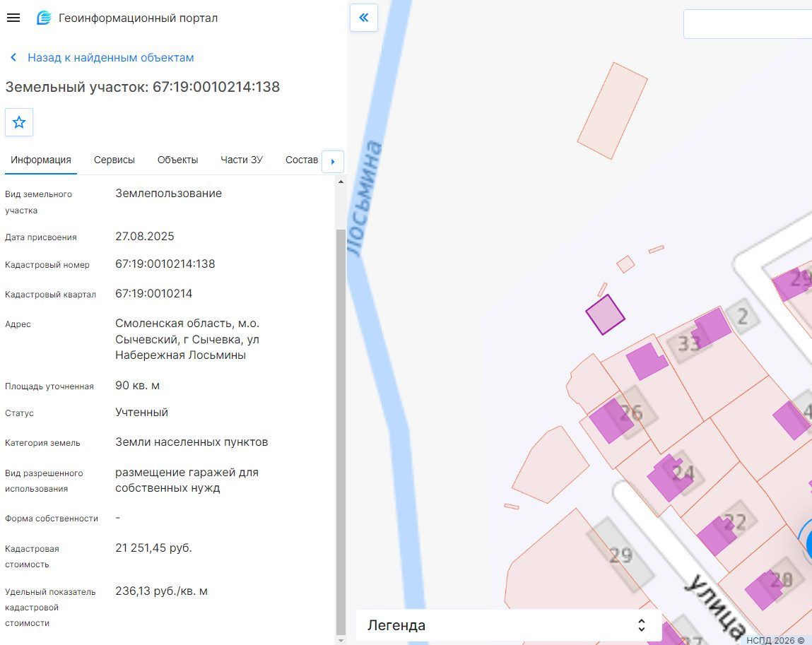Click the back arrow beside Назад к найденным объектам
This screenshot has height=645, width=812.
(13, 57)
